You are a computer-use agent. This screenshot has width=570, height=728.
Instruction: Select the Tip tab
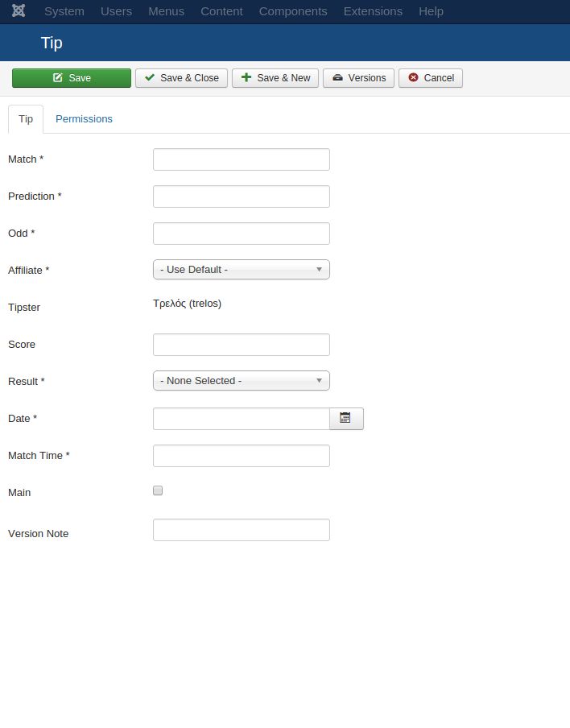click(26, 119)
